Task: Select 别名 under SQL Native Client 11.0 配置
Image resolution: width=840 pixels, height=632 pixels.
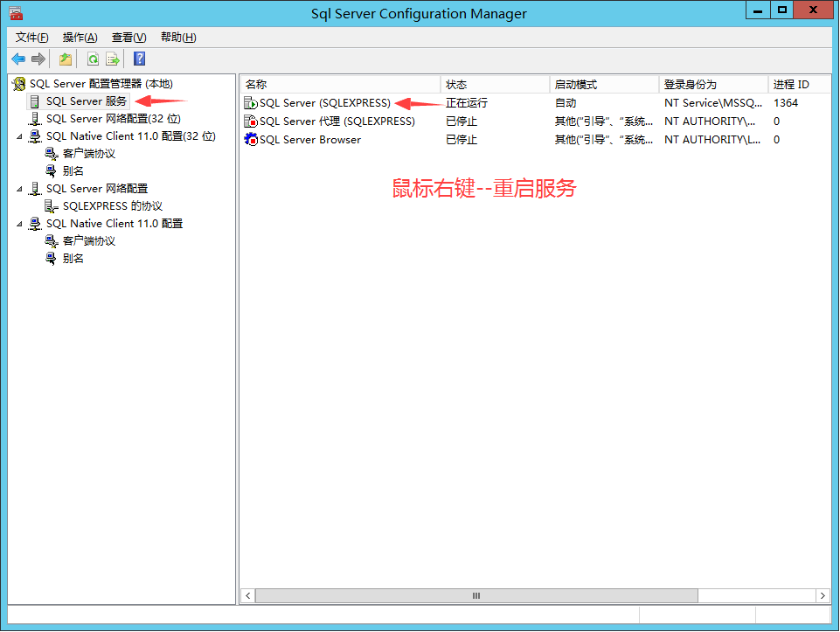Action: point(73,259)
